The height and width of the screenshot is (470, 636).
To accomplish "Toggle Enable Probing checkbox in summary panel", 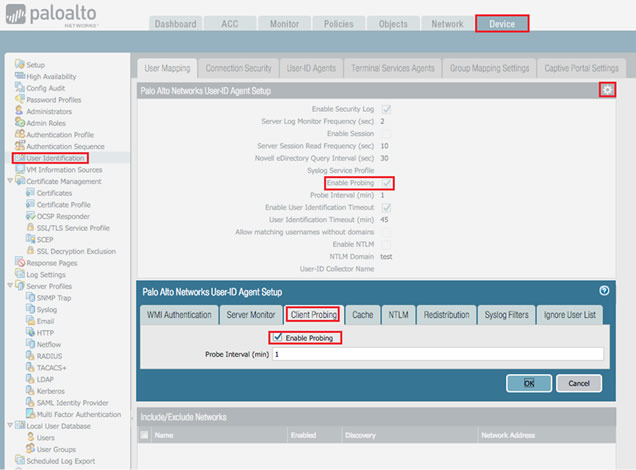I will [386, 183].
